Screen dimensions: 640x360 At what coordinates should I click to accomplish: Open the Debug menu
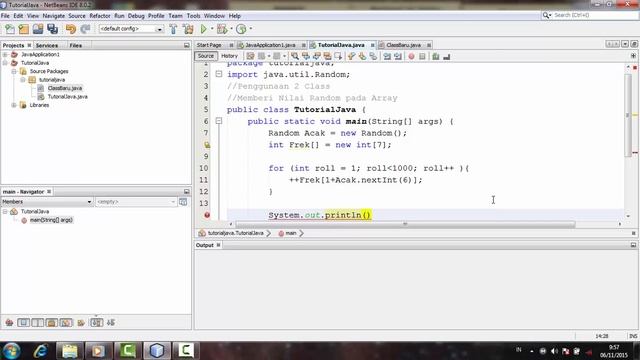(136, 16)
